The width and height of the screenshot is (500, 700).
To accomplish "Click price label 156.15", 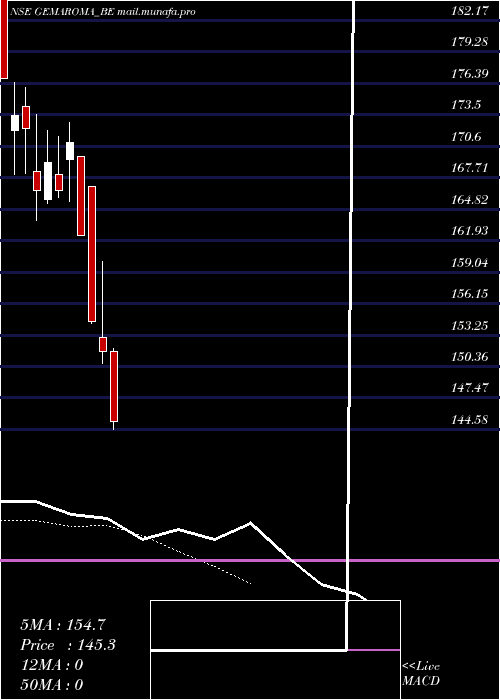I will point(470,294).
